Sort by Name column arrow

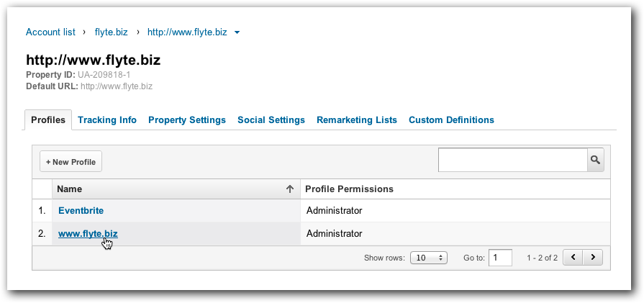[x=290, y=189]
